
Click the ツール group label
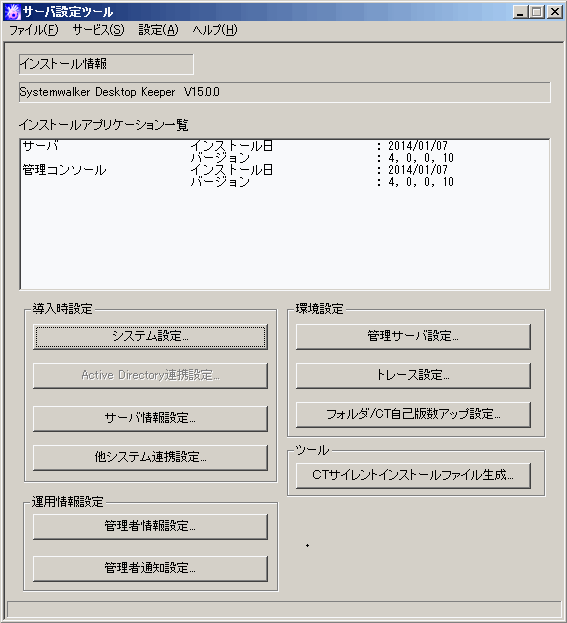point(312,450)
